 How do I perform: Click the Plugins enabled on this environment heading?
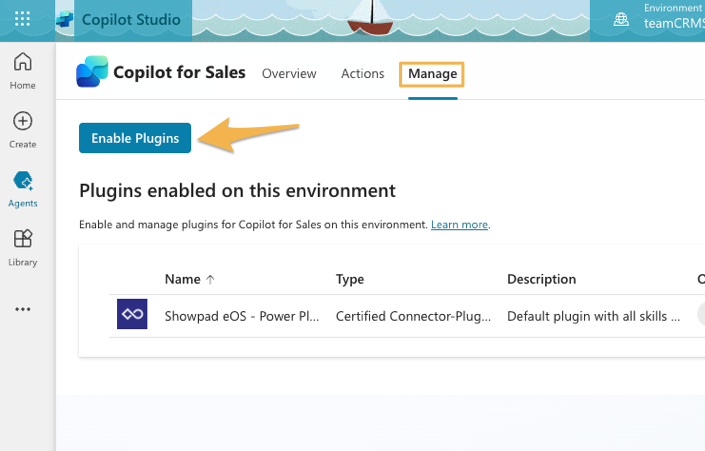click(237, 191)
